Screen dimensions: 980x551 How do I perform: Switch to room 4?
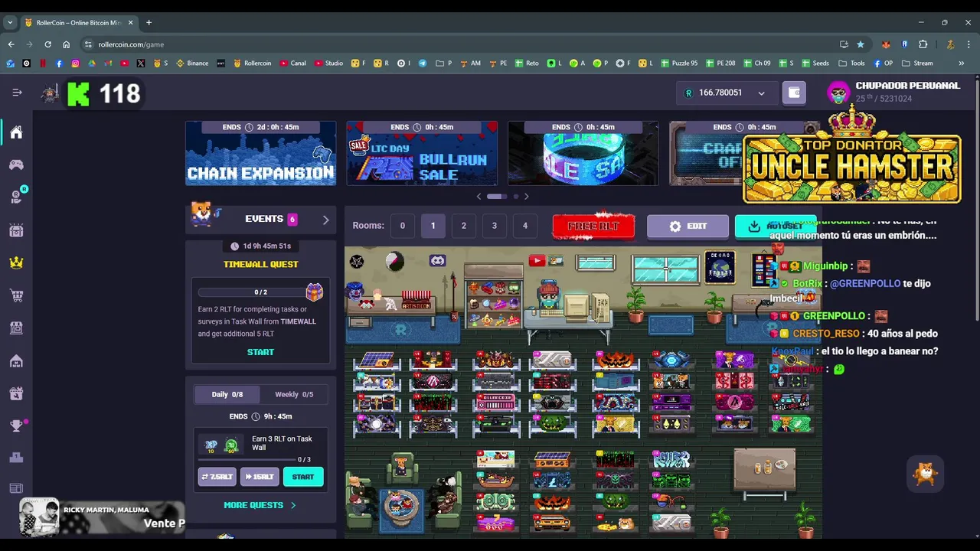click(x=524, y=226)
